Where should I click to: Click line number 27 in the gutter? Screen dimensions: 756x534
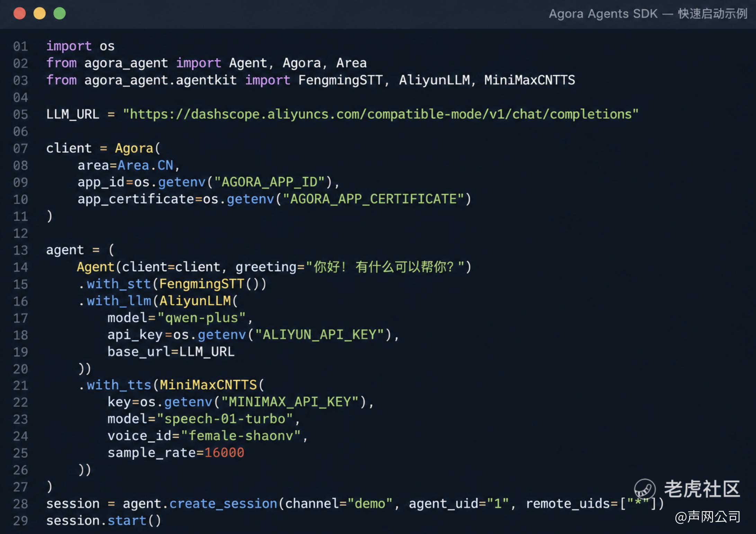(x=20, y=487)
